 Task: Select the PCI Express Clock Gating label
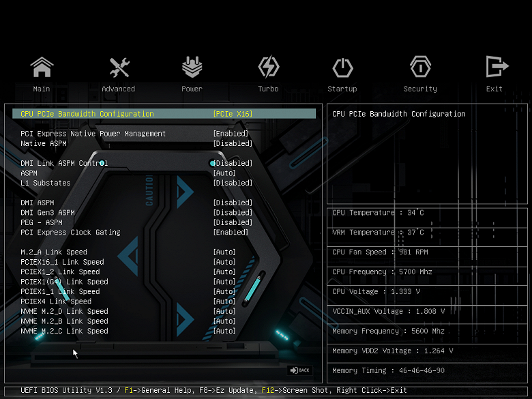click(70, 233)
